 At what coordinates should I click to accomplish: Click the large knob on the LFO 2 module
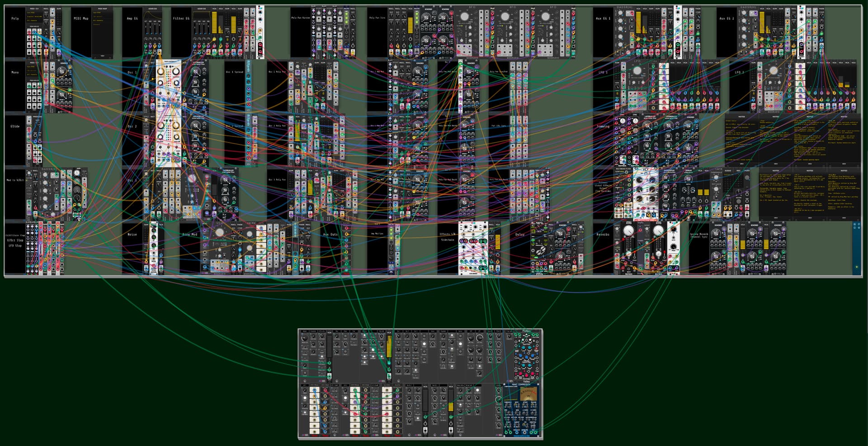tap(774, 71)
